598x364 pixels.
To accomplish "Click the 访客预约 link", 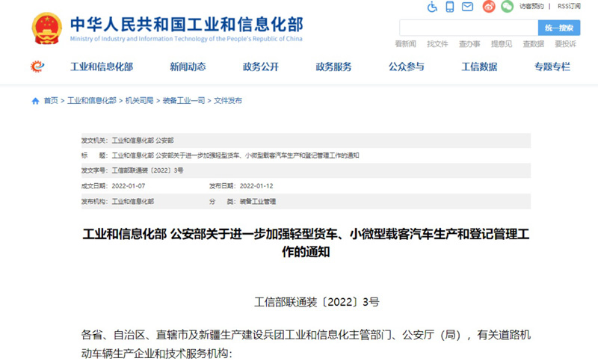I will tap(531, 7).
